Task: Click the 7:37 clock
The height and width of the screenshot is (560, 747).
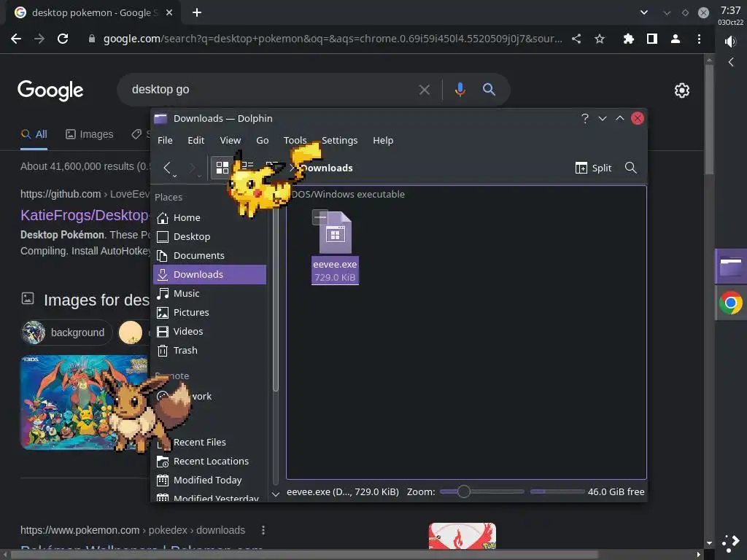Action: click(x=730, y=10)
